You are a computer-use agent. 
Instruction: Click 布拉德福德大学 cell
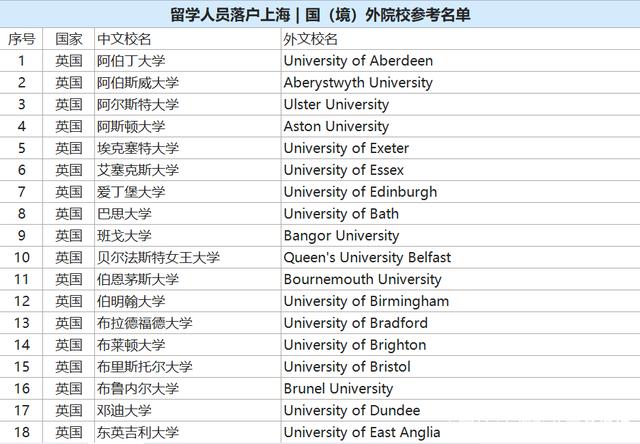coord(188,323)
